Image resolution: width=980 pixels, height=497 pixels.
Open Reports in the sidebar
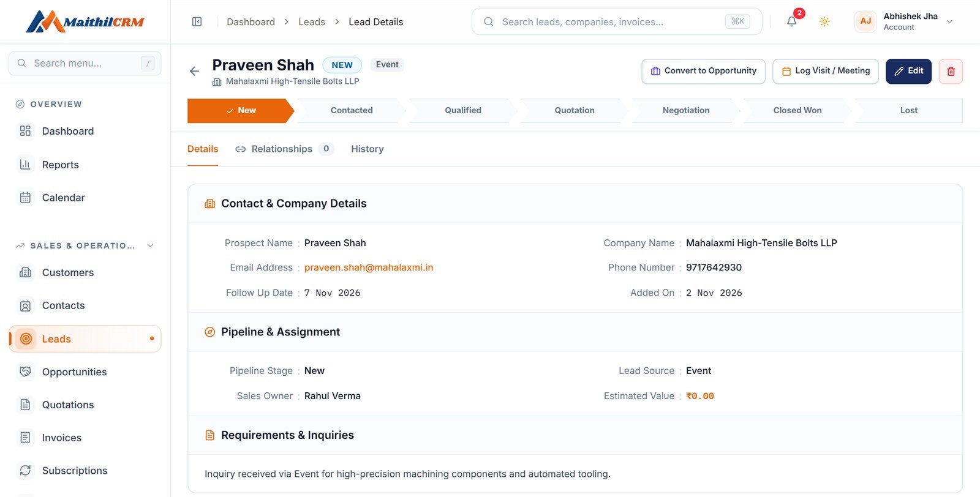tap(85, 165)
